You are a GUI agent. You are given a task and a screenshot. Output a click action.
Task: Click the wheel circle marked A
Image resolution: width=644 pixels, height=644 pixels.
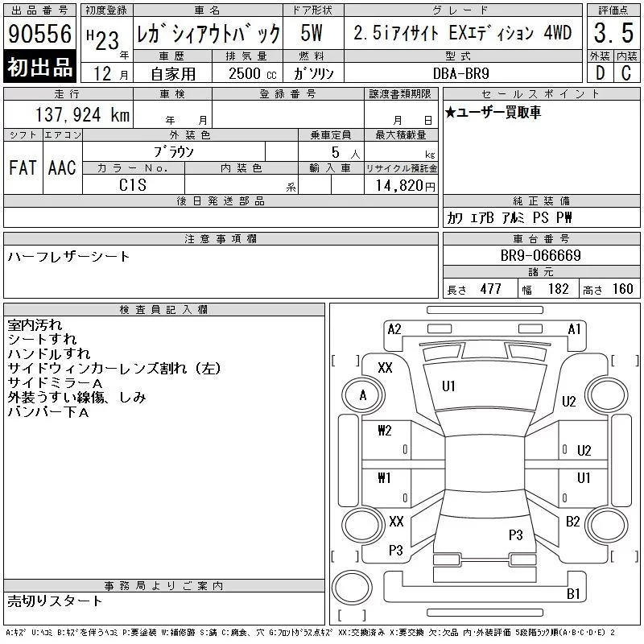pyautogui.click(x=363, y=395)
